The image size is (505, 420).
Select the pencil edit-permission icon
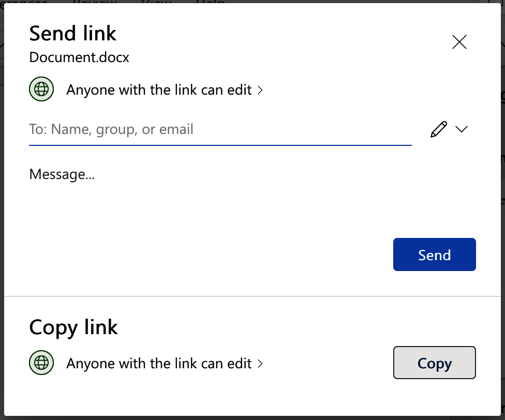438,129
